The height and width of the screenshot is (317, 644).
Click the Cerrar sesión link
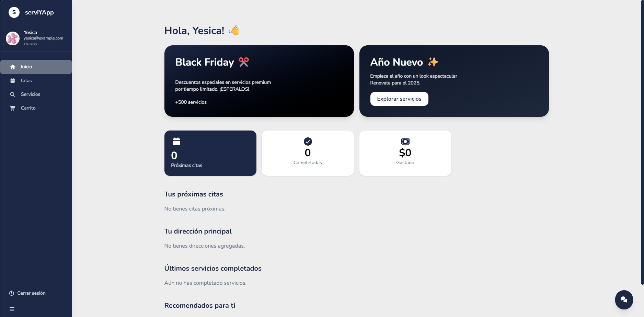pyautogui.click(x=31, y=293)
